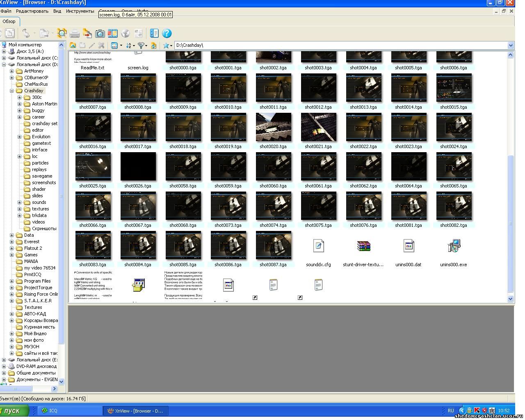Select the screenshots folder in tree

point(44,183)
